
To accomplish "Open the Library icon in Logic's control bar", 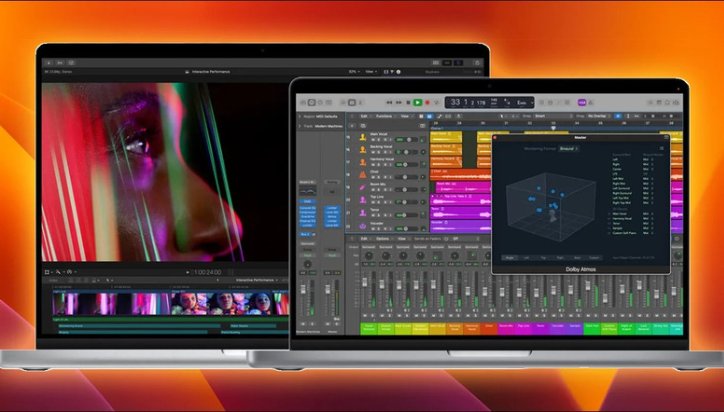I will pyautogui.click(x=303, y=103).
